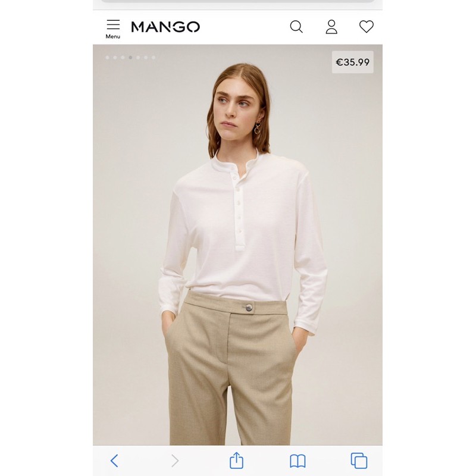Image resolution: width=476 pixels, height=476 pixels.
Task: Select the active fourth carousel dot
Action: 130,57
